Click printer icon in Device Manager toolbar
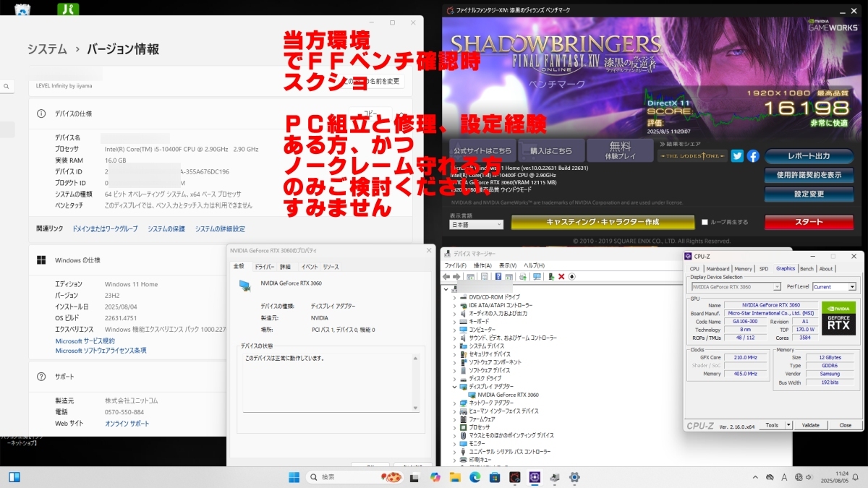 [524, 276]
